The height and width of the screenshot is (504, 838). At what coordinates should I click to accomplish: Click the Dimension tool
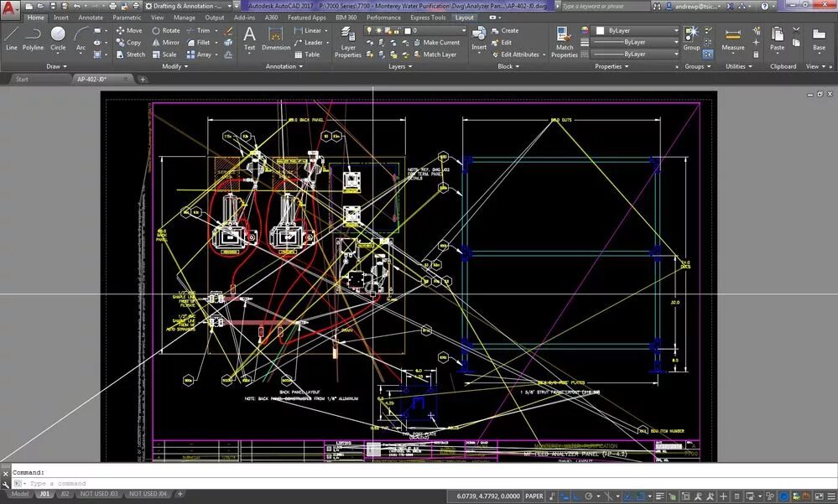(276, 39)
